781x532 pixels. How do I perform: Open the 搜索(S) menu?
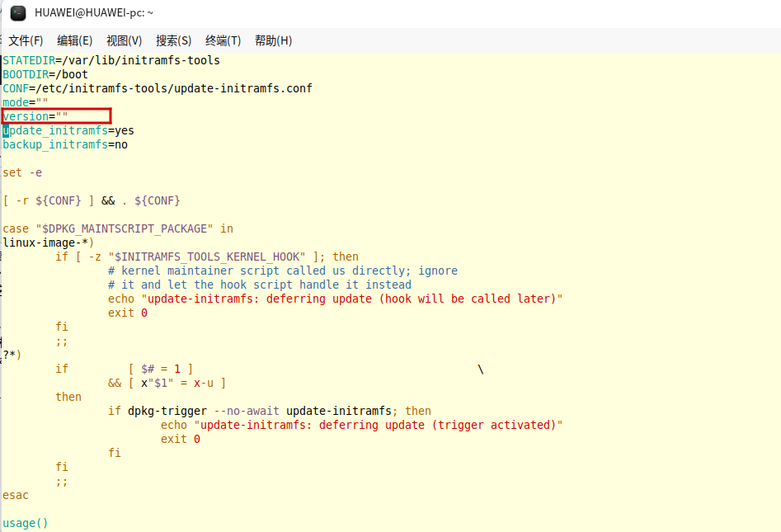tap(173, 40)
